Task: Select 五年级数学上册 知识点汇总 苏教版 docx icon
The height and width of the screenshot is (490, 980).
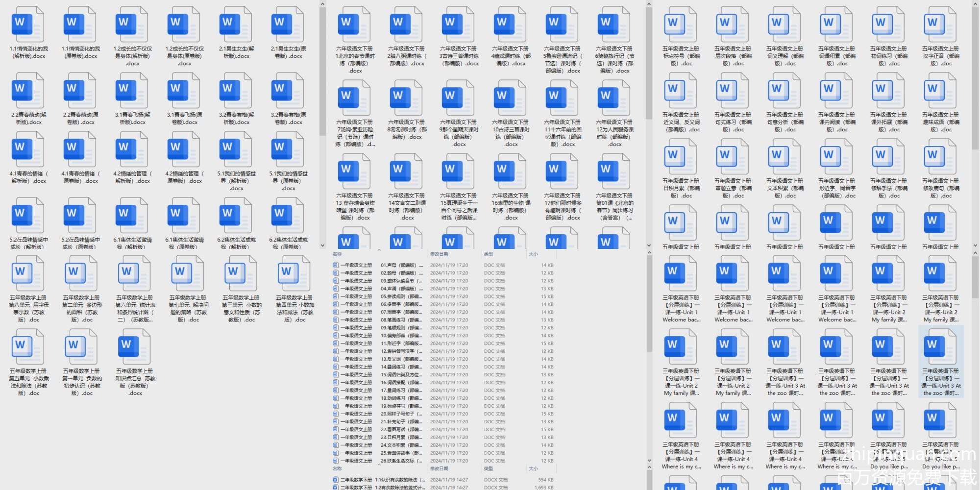Action: pyautogui.click(x=135, y=347)
